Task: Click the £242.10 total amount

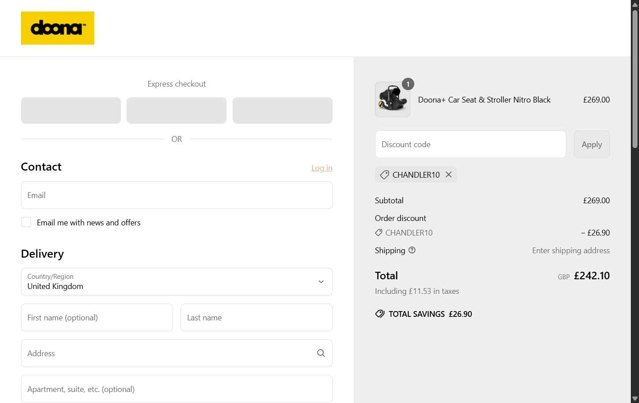Action: [x=592, y=276]
